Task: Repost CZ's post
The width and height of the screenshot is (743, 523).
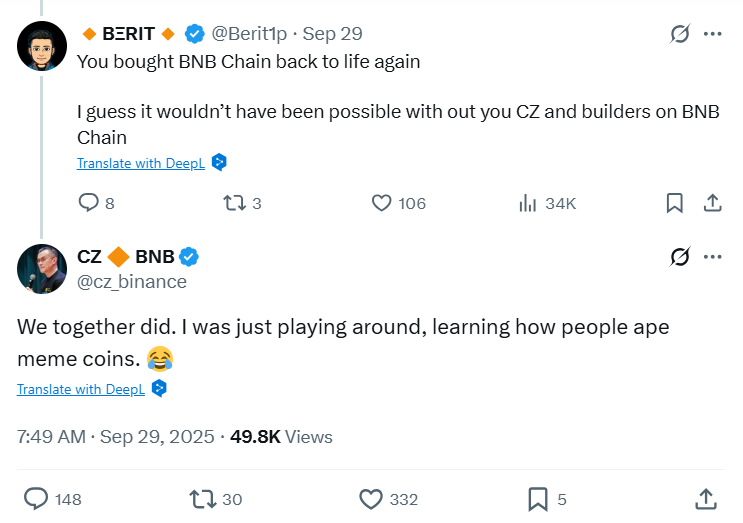Action: 201,498
